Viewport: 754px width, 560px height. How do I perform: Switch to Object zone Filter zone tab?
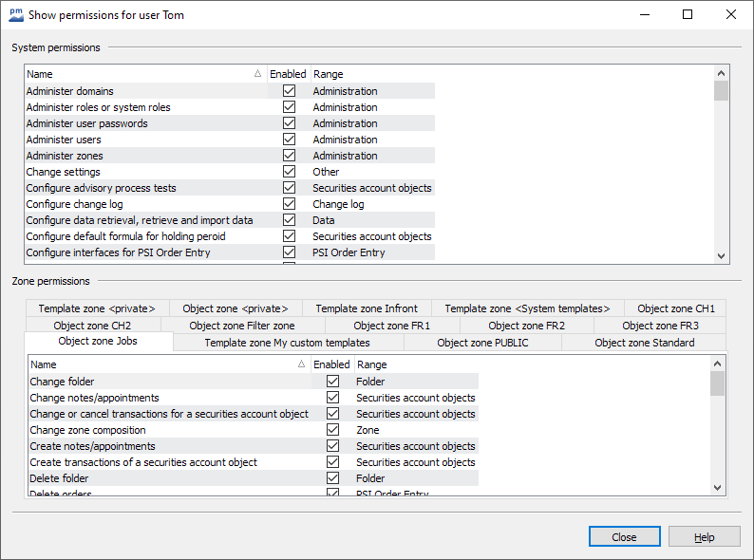point(242,326)
